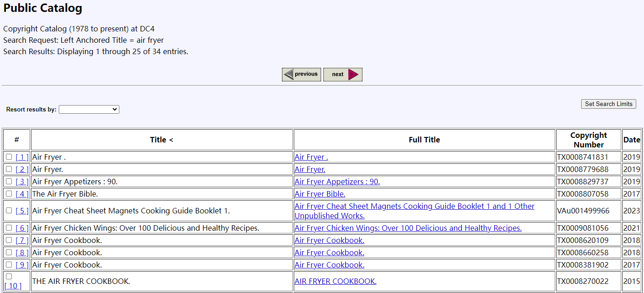Viewport: 644px width, 293px height.
Task: Check the box for entry 1
Action: click(x=9, y=157)
